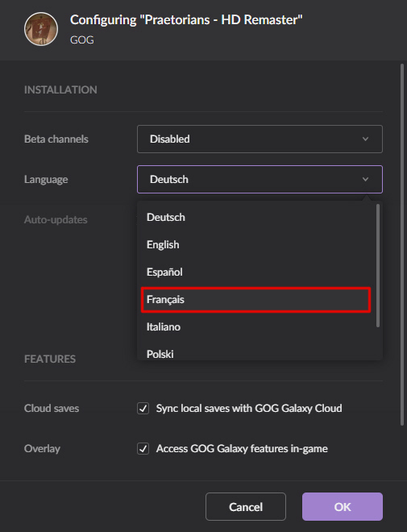Confirm settings with the OK button
Screen dimensions: 407x532
click(x=343, y=506)
